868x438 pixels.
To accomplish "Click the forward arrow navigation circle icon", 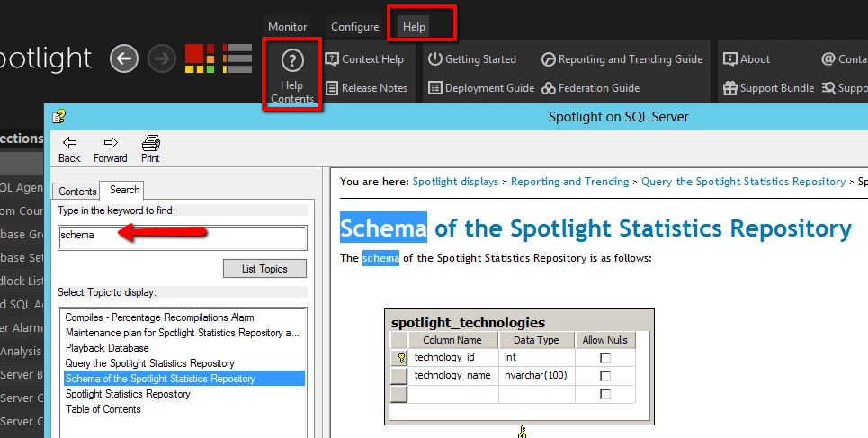I will point(161,59).
